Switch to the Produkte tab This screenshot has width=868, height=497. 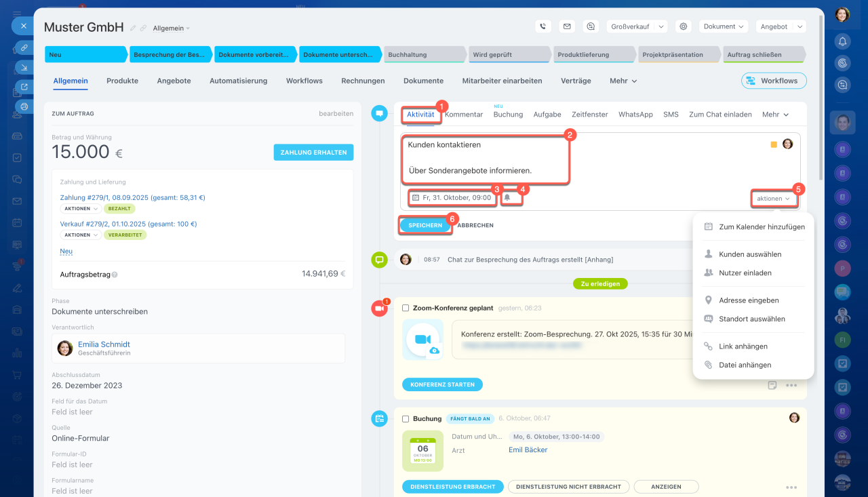[122, 81]
